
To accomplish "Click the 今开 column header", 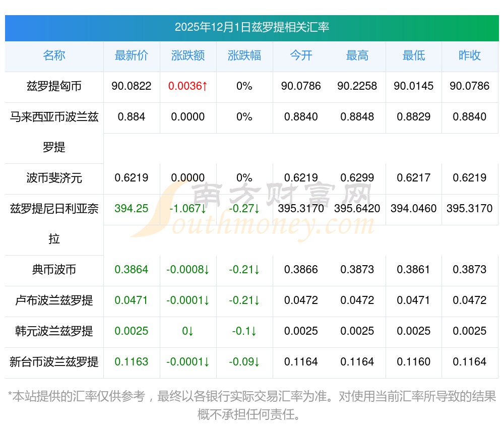I will 301,55.
